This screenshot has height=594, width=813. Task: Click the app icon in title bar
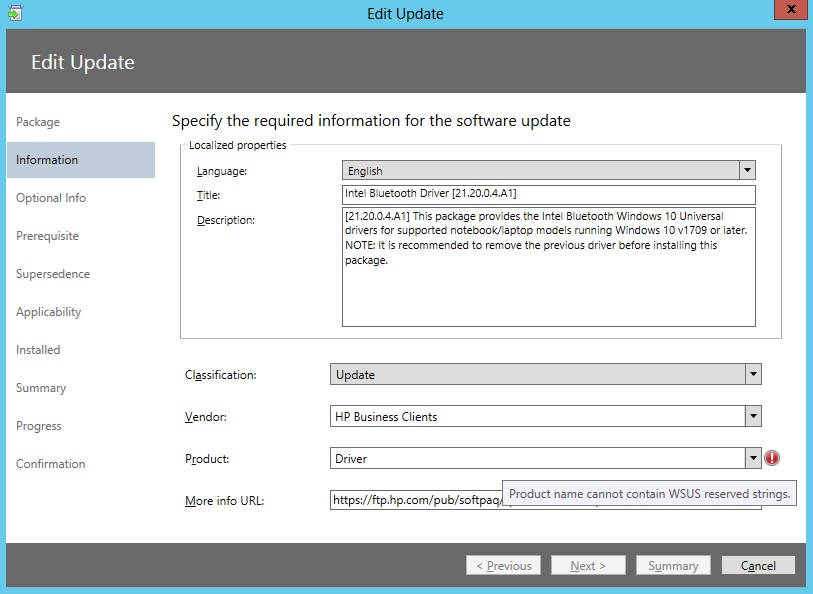(15, 13)
